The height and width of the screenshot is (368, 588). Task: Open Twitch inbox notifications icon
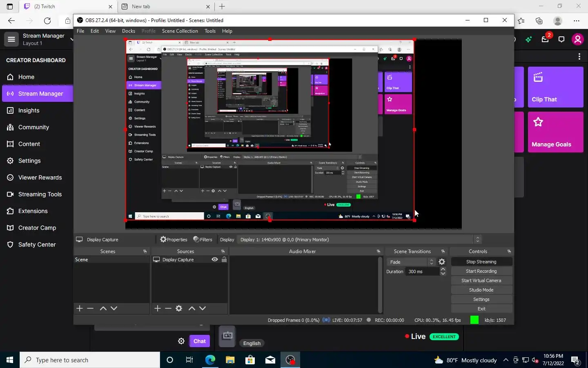[545, 39]
